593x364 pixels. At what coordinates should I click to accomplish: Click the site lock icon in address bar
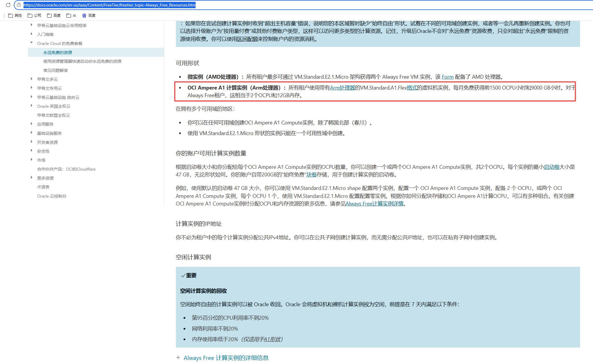(19, 5)
